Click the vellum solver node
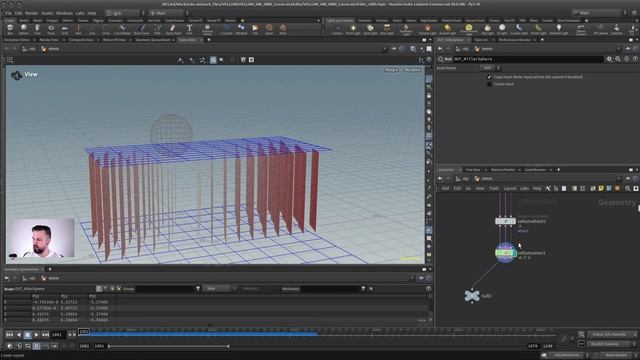The width and height of the screenshot is (640, 360). tap(505, 253)
